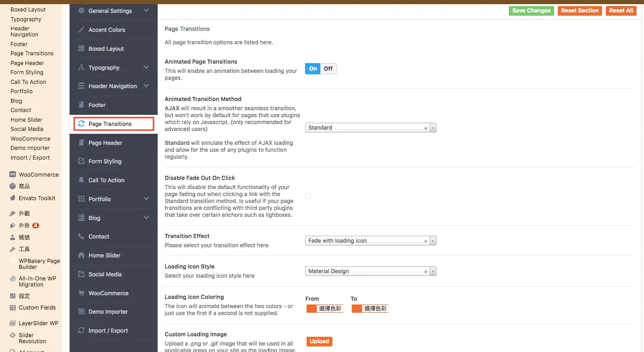
Task: Expand the Header Navigation chevron
Action: [146, 86]
